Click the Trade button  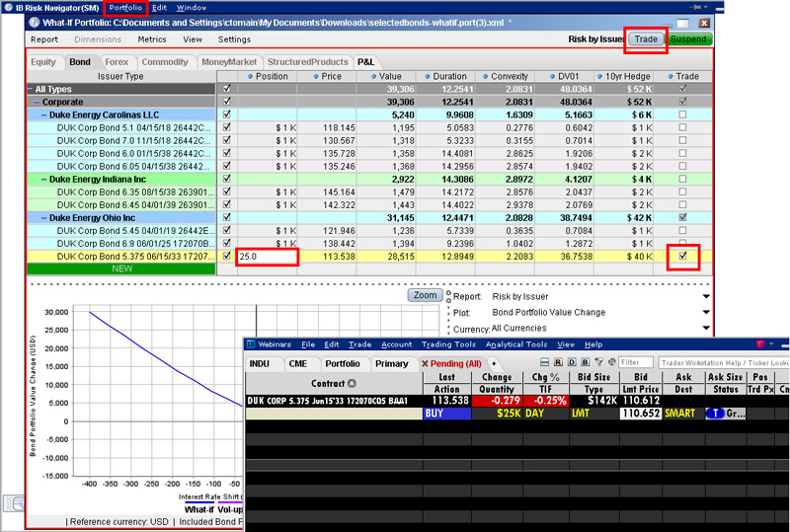click(646, 39)
